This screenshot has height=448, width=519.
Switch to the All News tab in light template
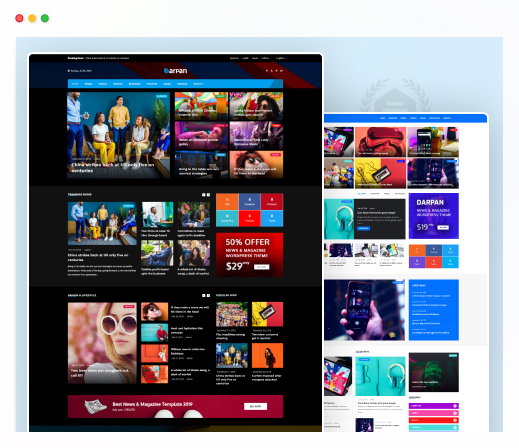point(362,193)
